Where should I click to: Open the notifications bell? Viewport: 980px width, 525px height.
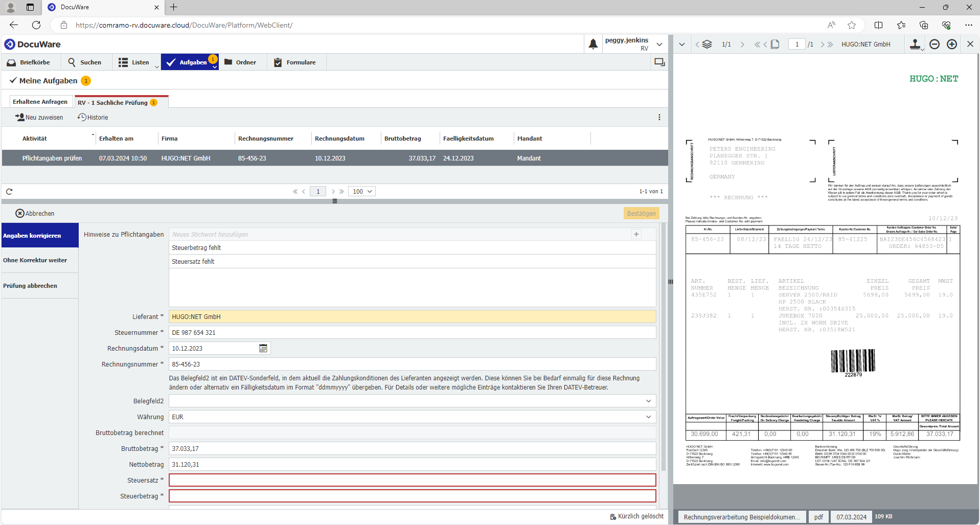593,44
